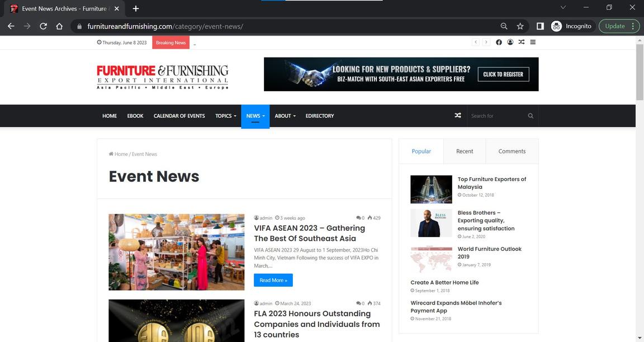Viewport: 644px width, 342px height.
Task: Open the EDIRECTORY menu item
Action: 320,116
